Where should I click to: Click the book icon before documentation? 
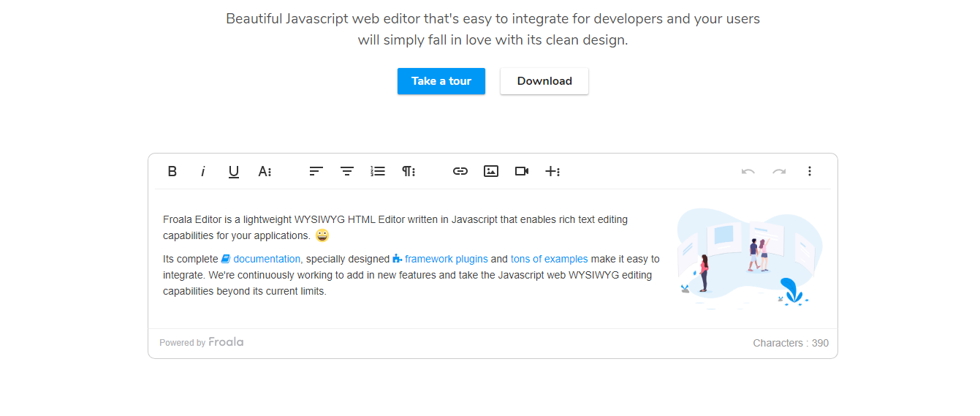click(x=226, y=259)
